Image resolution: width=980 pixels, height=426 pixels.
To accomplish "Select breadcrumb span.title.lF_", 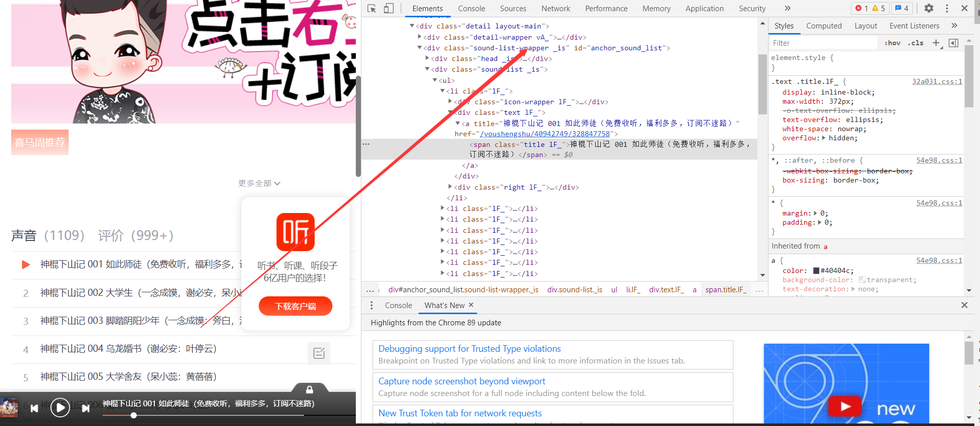I will click(725, 290).
